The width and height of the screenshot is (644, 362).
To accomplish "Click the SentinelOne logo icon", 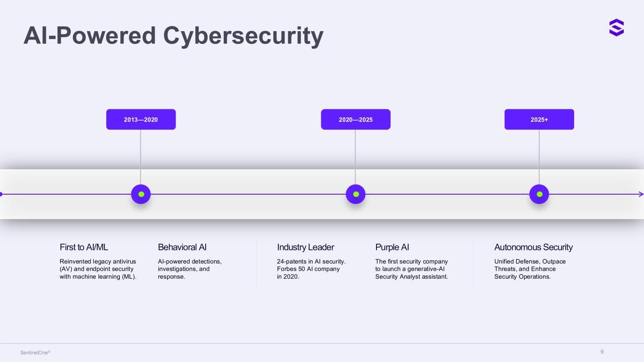I will (x=616, y=27).
